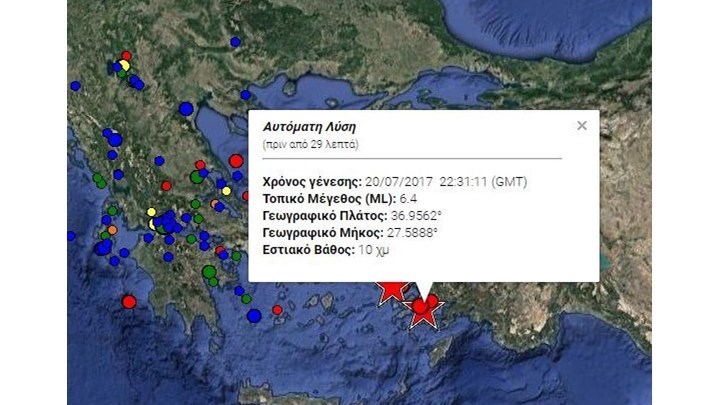Viewport: 720px width, 405px height.
Task: Click the large red circle beside popup's left edge
Action: click(236, 160)
